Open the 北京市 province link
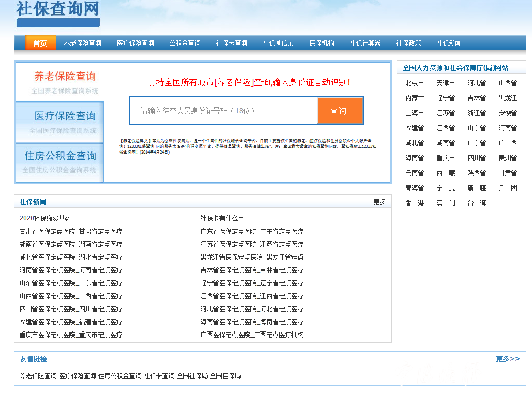Screen dimensions: 532x394 [x=414, y=83]
